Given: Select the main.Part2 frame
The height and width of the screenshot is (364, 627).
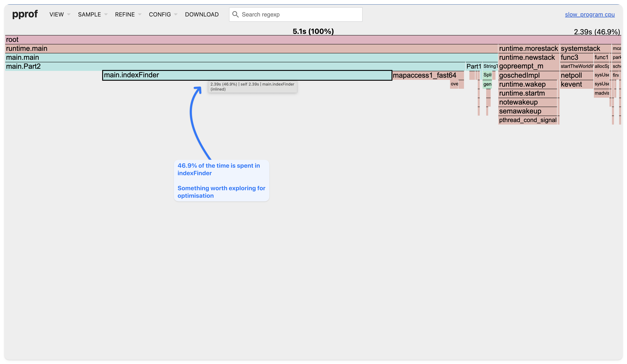Looking at the screenshot, I should (235, 66).
